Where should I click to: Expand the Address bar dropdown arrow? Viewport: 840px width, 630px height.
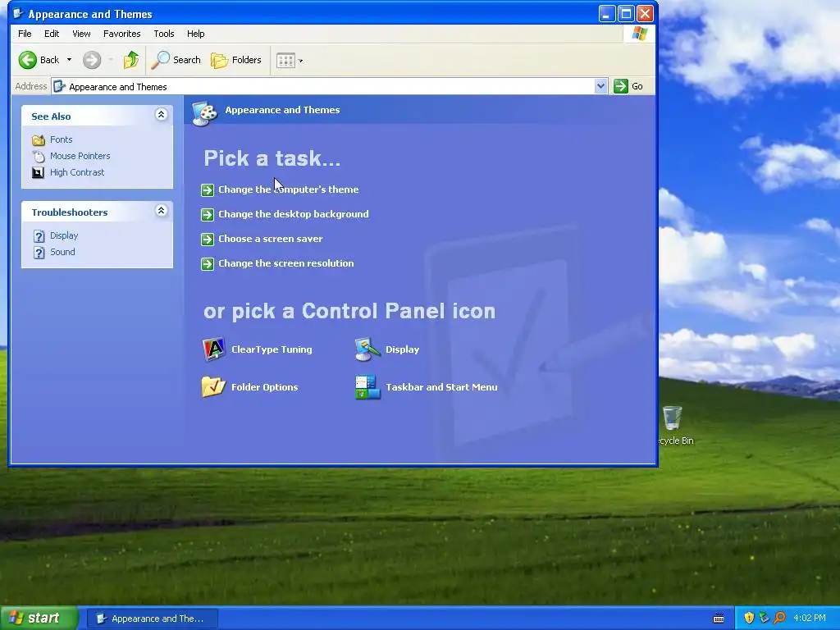601,86
